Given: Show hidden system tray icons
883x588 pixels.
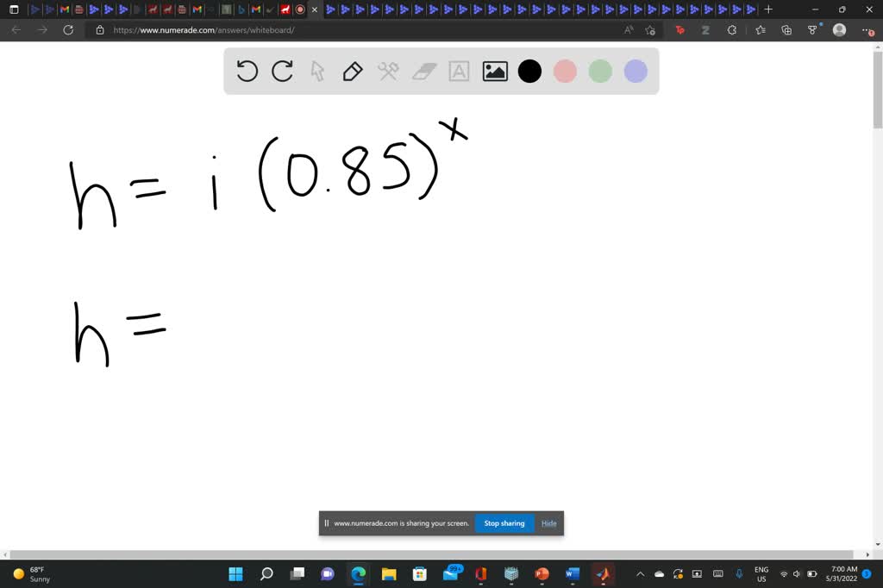Looking at the screenshot, I should 641,574.
